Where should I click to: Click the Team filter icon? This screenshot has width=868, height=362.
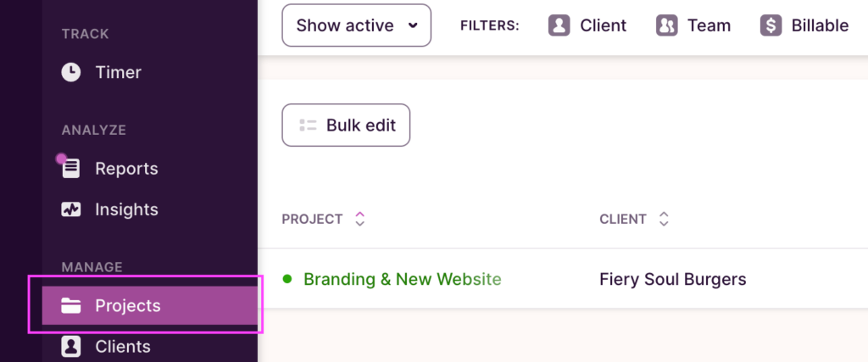pyautogui.click(x=666, y=25)
